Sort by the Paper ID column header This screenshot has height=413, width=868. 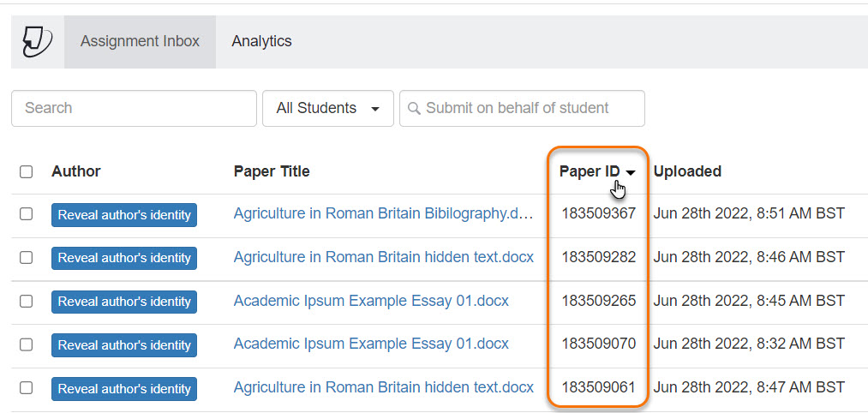(589, 171)
